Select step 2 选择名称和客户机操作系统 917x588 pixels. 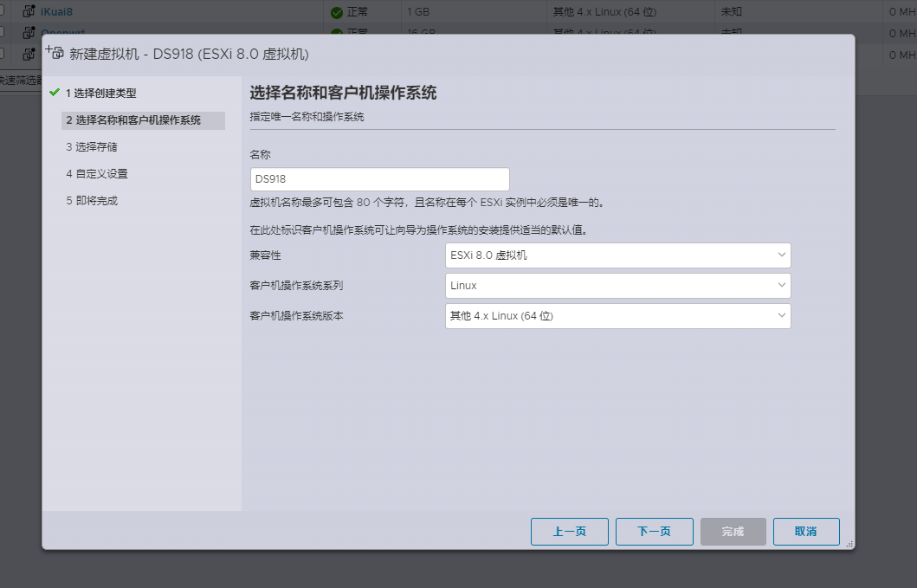coord(133,120)
